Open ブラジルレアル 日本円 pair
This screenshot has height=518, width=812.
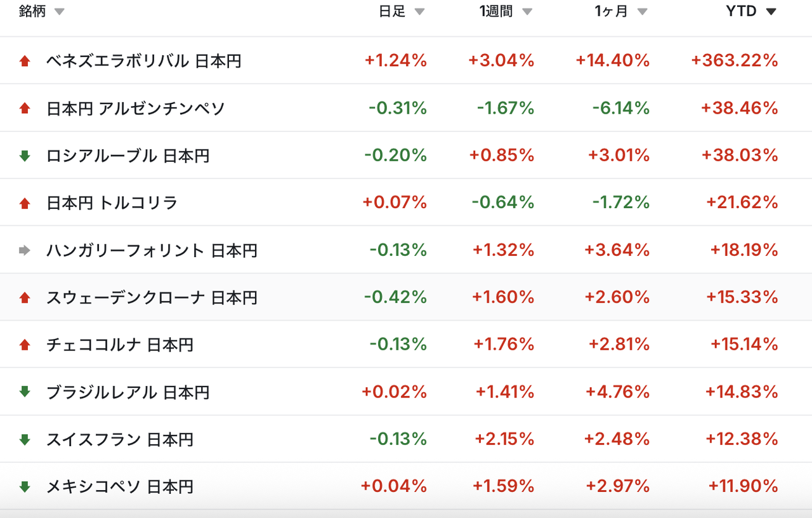128,392
